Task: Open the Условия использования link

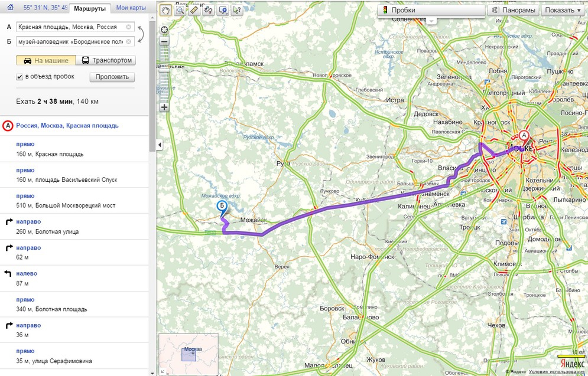Action: [557, 372]
